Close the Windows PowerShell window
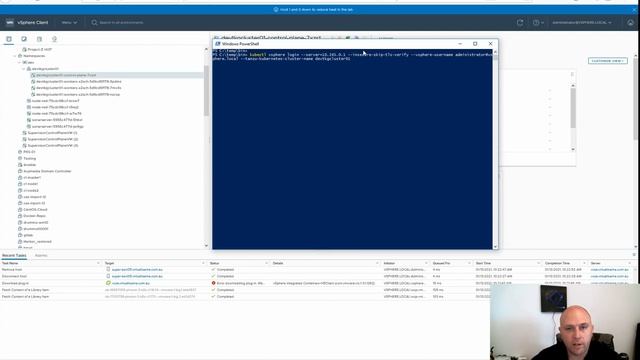This screenshot has height=360, width=640. 490,44
